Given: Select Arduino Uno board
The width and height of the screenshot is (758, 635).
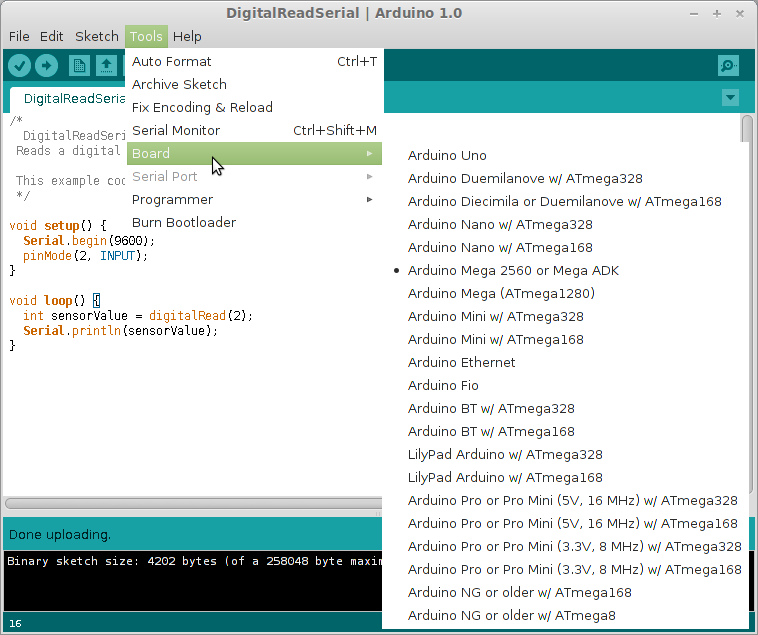Looking at the screenshot, I should (x=447, y=156).
